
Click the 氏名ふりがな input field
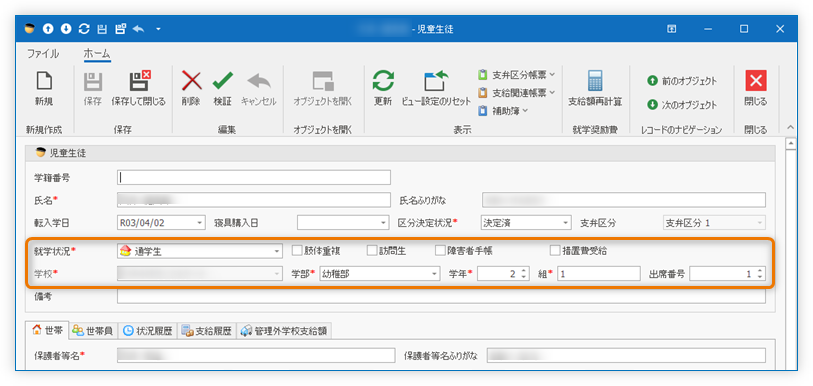pos(624,200)
